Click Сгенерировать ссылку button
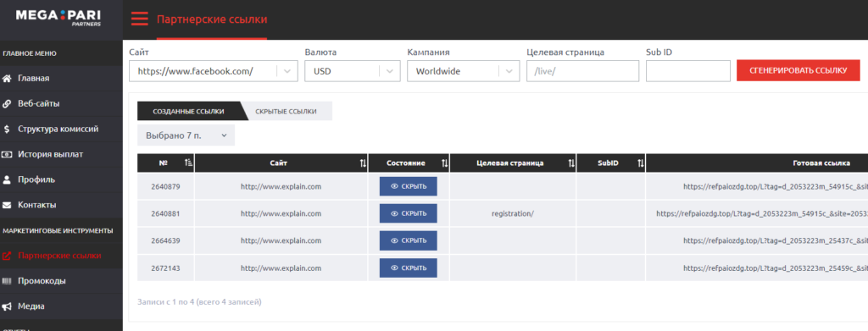Image resolution: width=868 pixels, height=331 pixels. pyautogui.click(x=798, y=71)
